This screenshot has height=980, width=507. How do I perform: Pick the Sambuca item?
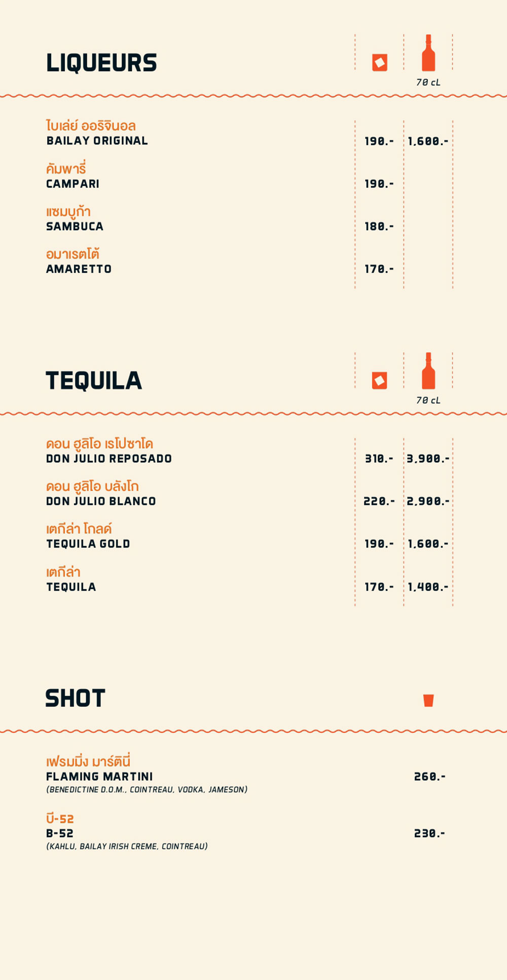(75, 219)
